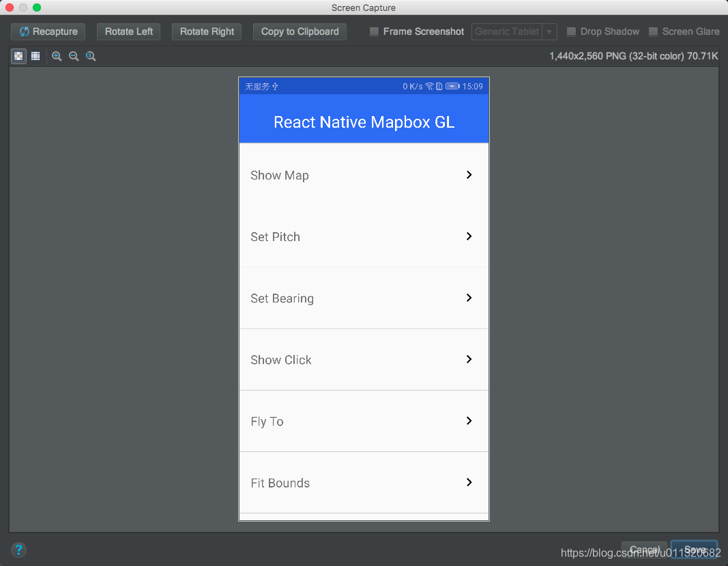This screenshot has height=566, width=728.
Task: Click the chevron next to Set Pitch
Action: pos(469,236)
